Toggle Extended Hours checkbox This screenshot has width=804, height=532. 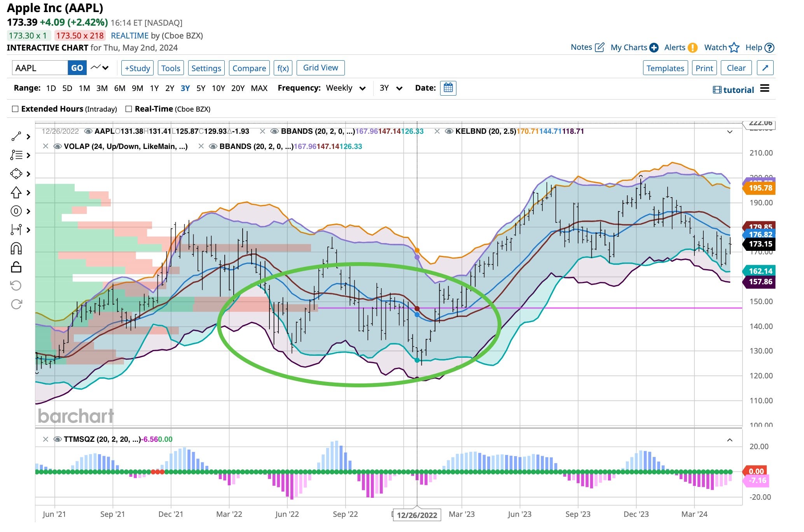click(15, 109)
